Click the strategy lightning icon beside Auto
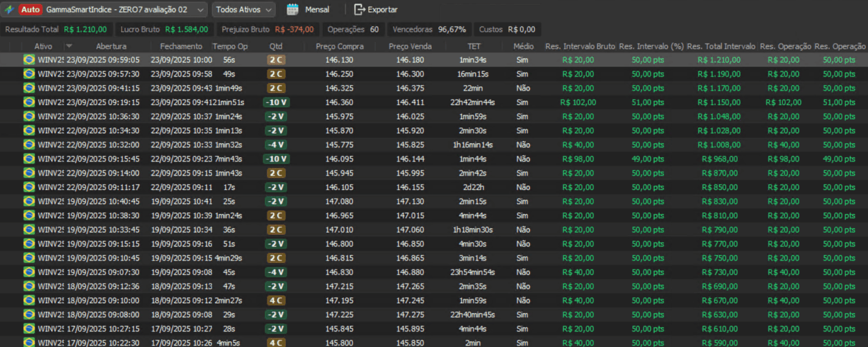Screen dimensions: 868x347 tap(9, 9)
